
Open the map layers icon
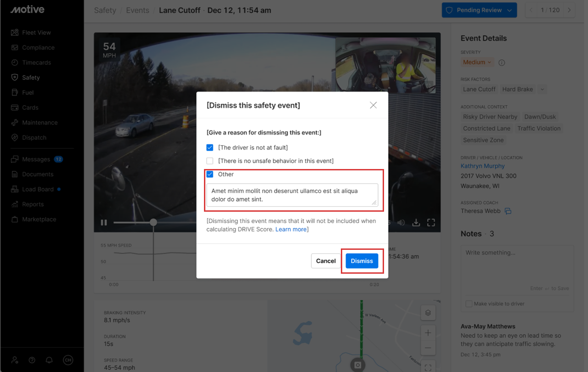tap(428, 313)
